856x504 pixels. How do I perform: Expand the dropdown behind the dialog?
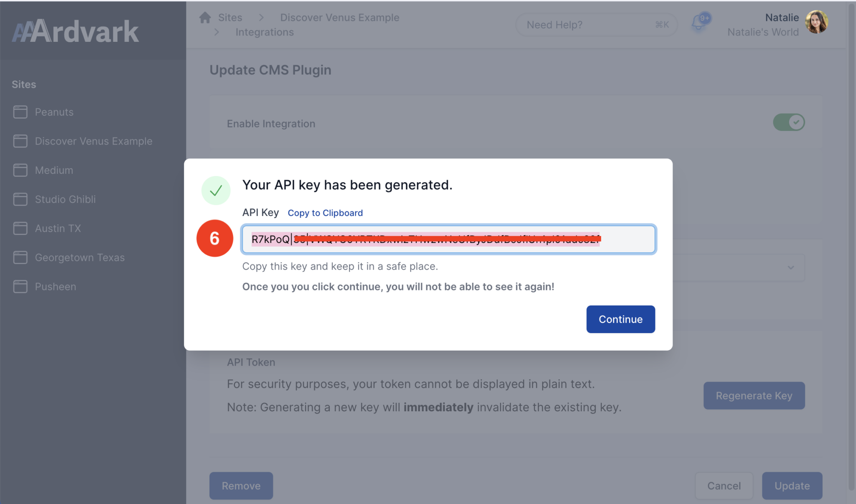(x=790, y=267)
